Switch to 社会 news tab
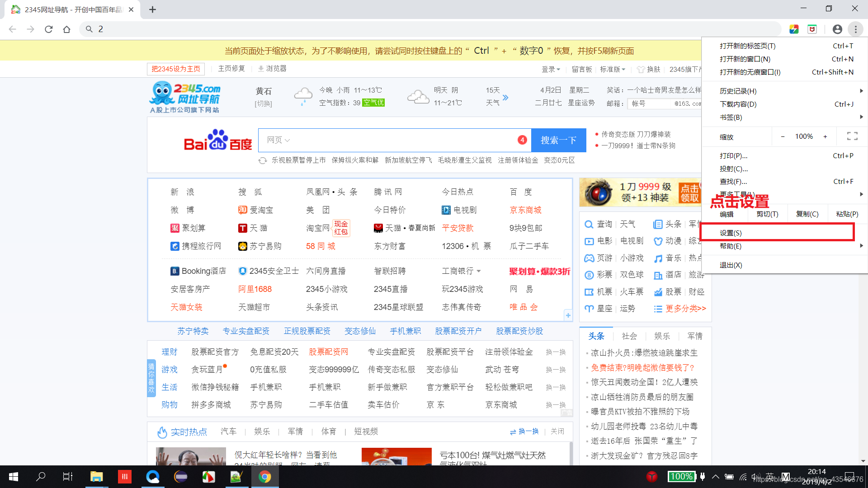 point(629,336)
